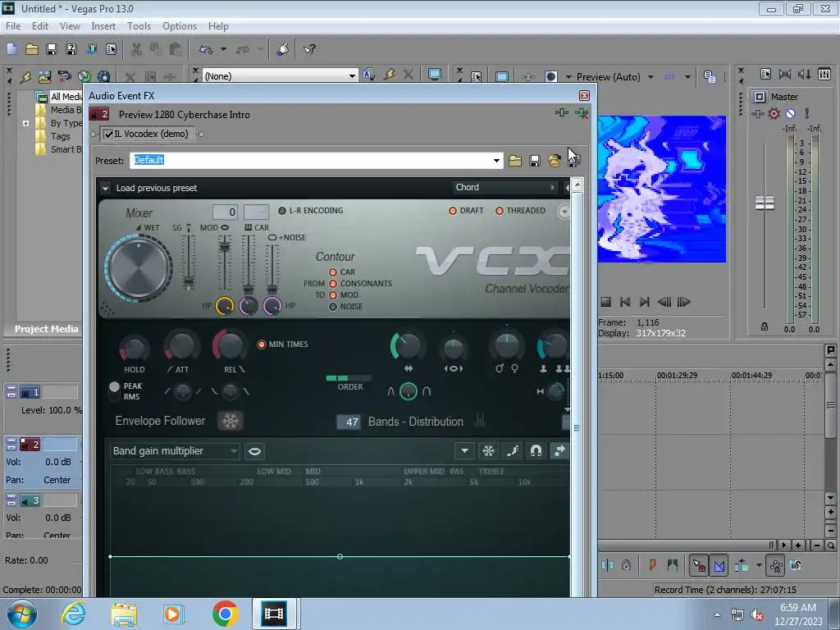Save the preset with the floppy icon
Screen dimensions: 840x630
[534, 161]
